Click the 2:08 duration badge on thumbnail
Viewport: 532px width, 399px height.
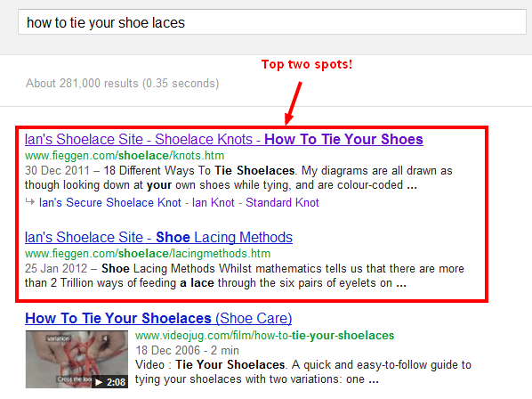(x=116, y=382)
